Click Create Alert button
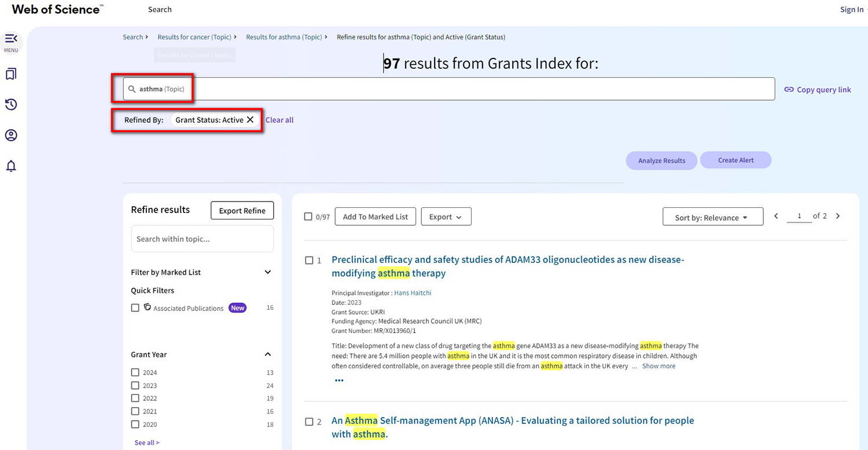This screenshot has height=450, width=868. pos(735,160)
